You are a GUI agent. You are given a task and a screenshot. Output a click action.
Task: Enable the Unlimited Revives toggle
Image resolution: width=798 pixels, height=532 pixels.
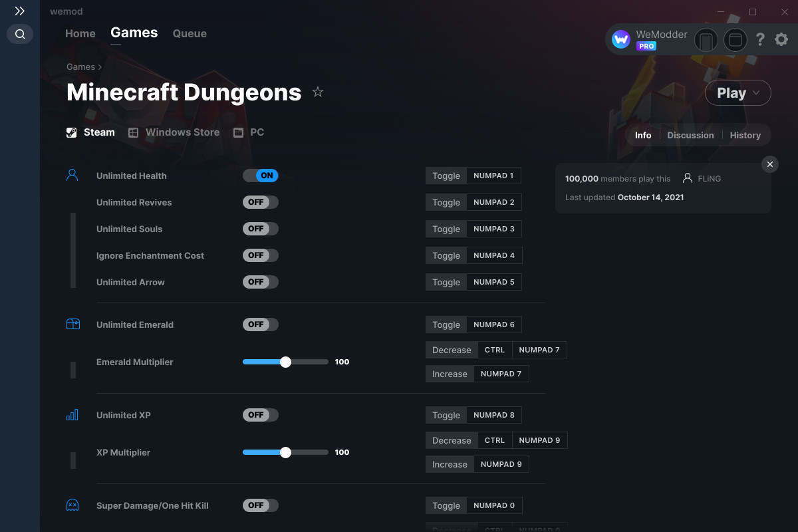[x=261, y=202]
